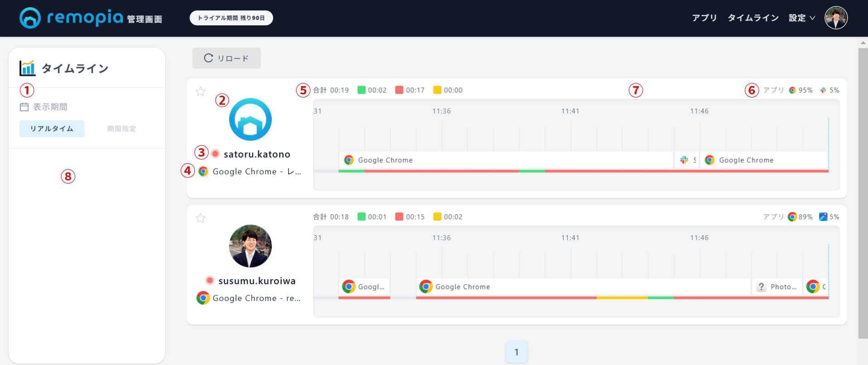Star the susumu.kuroiwa timeline card
Image resolution: width=868 pixels, height=365 pixels.
tap(200, 218)
